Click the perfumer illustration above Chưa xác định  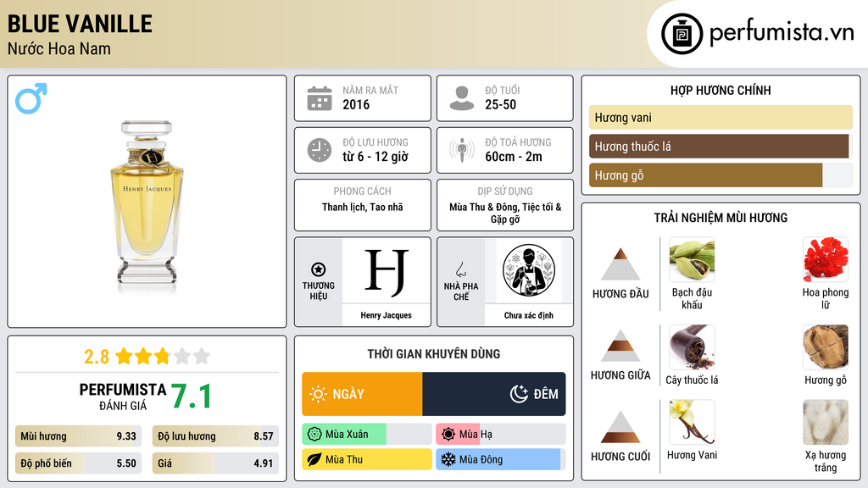coord(529,270)
